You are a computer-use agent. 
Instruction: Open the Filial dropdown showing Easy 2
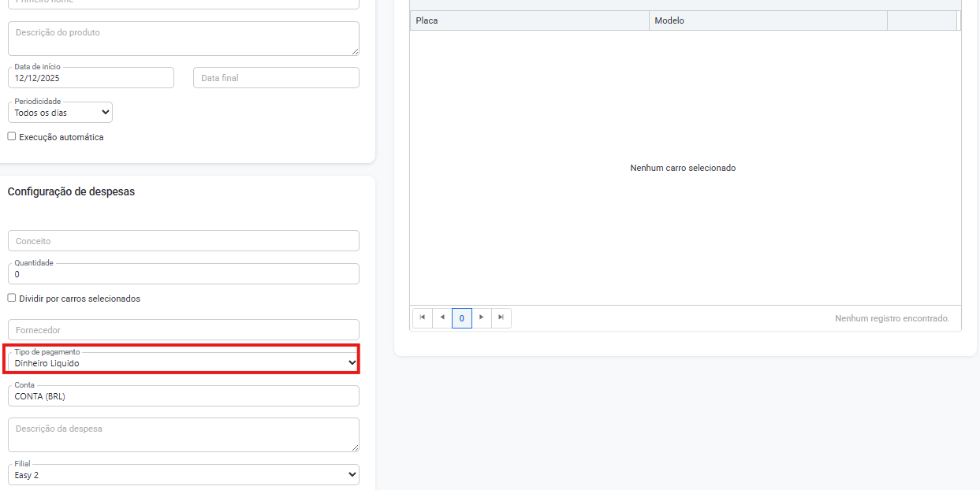tap(183, 475)
